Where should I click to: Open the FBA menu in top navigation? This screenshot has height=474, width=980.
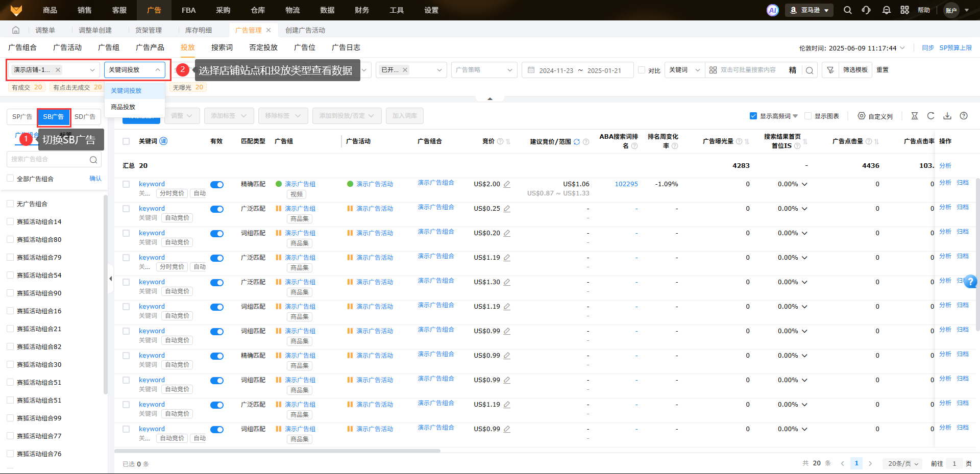click(188, 10)
